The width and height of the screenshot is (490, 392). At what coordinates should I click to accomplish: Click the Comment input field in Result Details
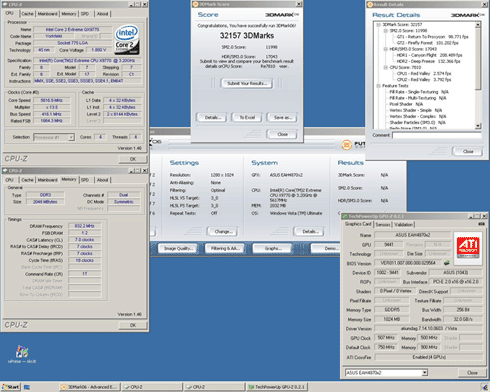[437, 135]
